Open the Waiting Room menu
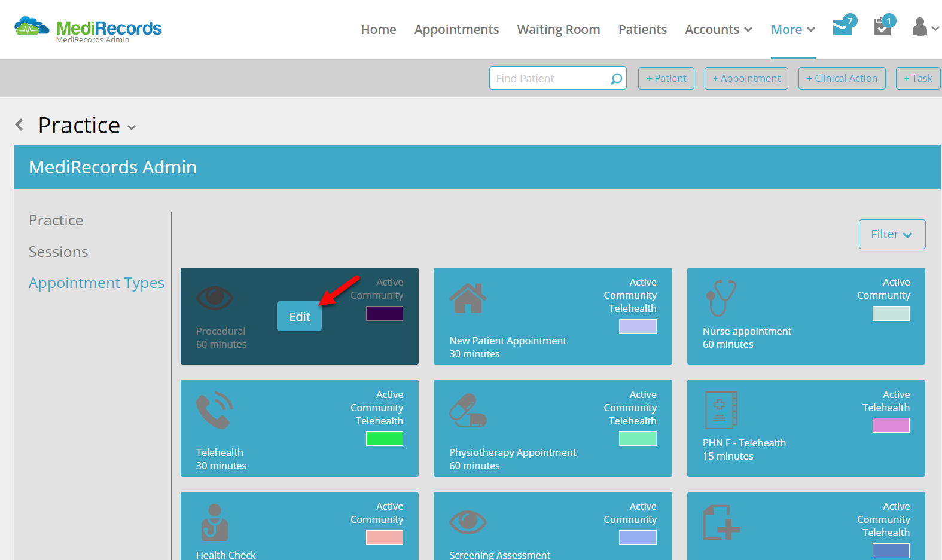The width and height of the screenshot is (942, 560). (x=559, y=30)
